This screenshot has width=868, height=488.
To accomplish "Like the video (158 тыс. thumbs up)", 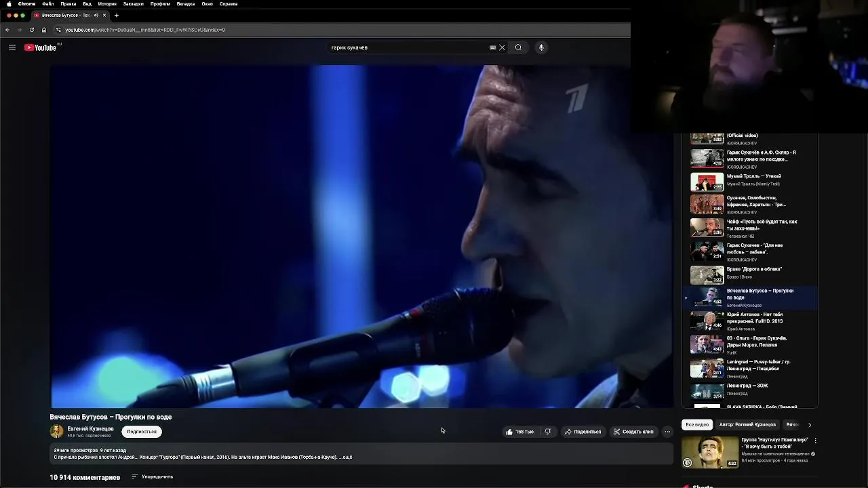I will (520, 432).
